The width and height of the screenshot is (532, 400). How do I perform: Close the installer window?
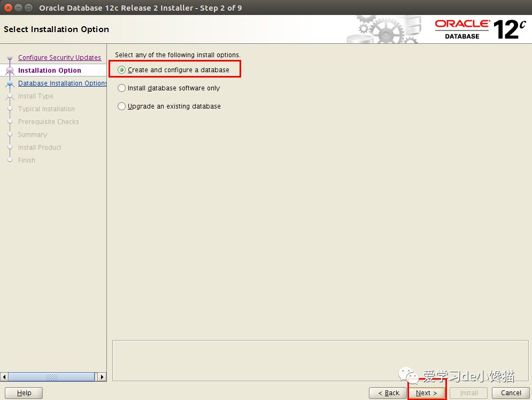8,7
